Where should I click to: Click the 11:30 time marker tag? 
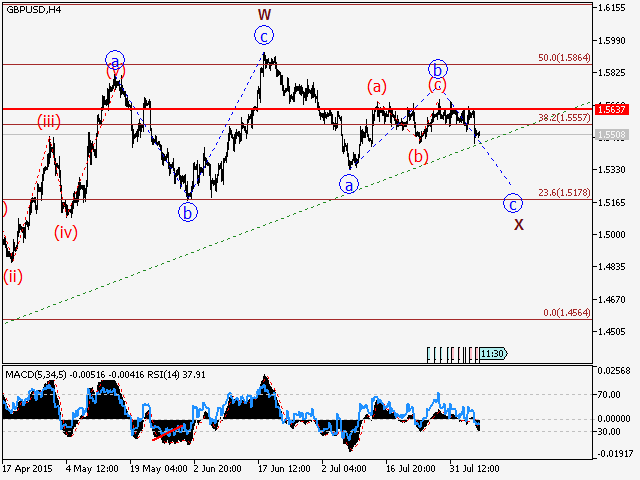pos(493,353)
